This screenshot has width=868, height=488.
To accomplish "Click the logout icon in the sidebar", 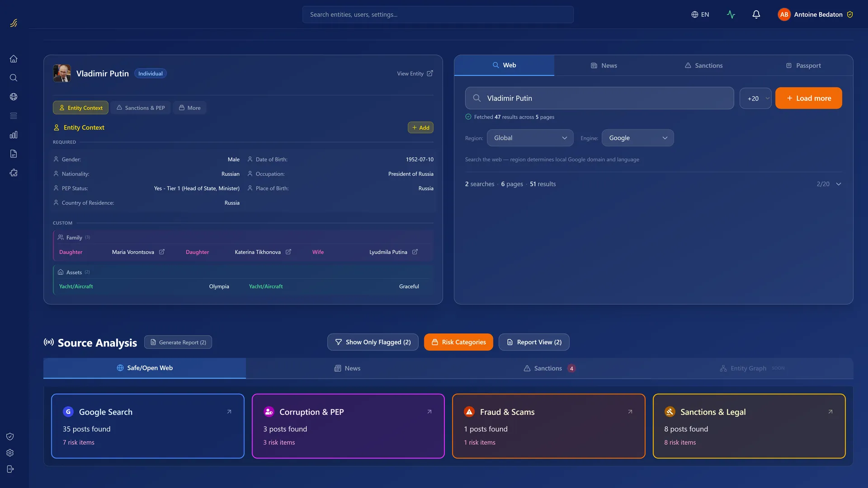I will (10, 469).
